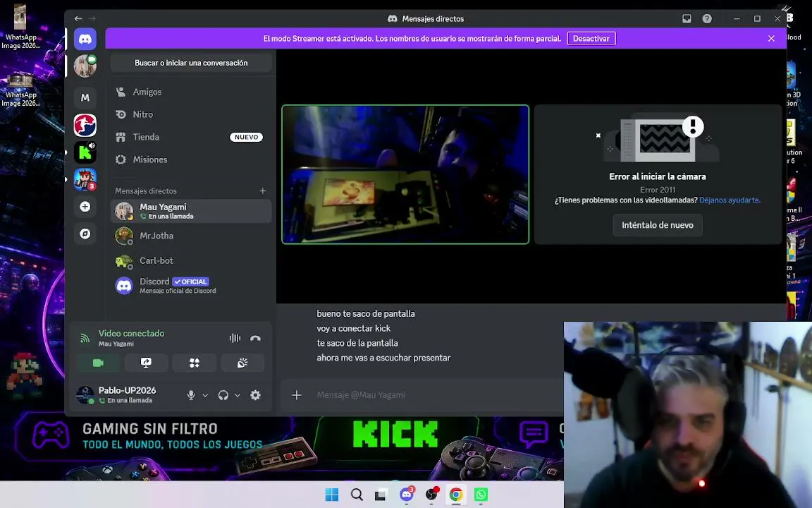Click Buscar o iniciar una conversación box
The image size is (812, 508).
click(191, 63)
